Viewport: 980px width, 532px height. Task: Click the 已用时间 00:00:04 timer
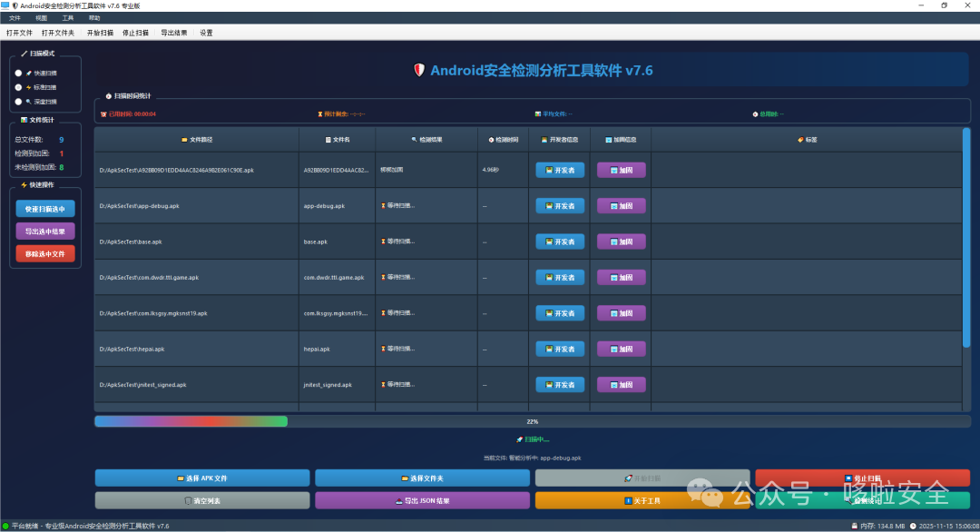pyautogui.click(x=129, y=113)
